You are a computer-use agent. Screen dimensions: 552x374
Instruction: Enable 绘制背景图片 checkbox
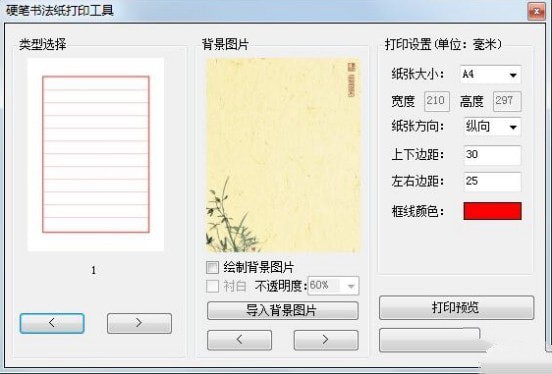coord(212,268)
